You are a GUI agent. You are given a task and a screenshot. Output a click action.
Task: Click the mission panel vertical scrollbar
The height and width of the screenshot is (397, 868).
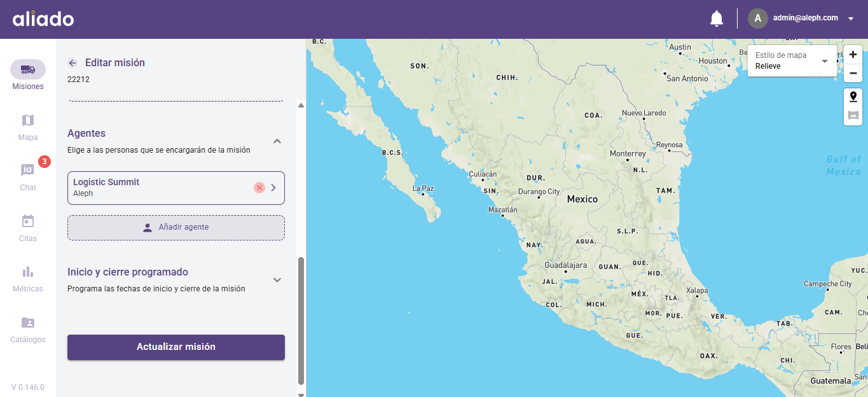[x=301, y=321]
